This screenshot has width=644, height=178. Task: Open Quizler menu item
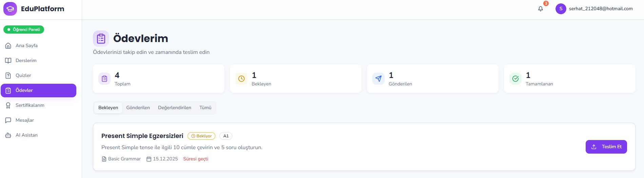(x=38, y=75)
